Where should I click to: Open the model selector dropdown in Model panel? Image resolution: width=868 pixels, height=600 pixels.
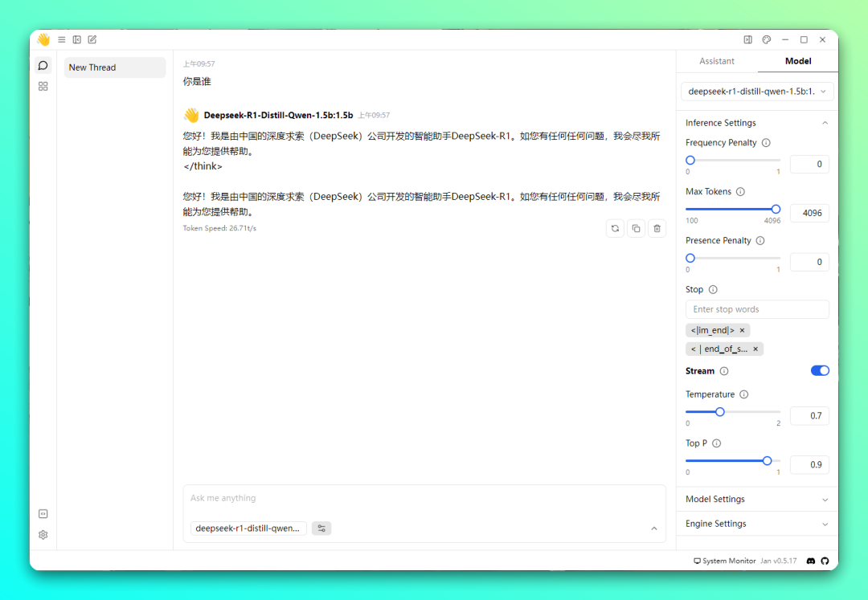[757, 92]
